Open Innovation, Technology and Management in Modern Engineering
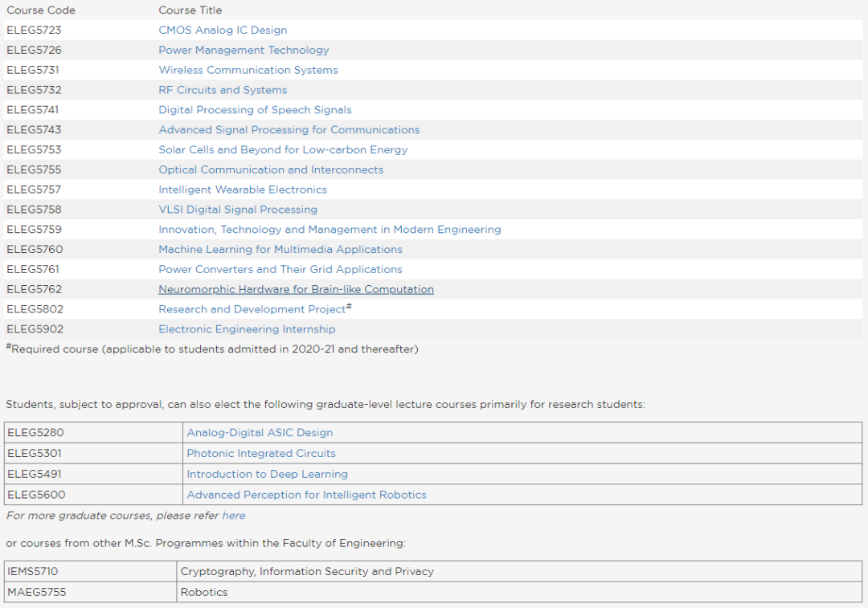868x608 pixels. (330, 229)
